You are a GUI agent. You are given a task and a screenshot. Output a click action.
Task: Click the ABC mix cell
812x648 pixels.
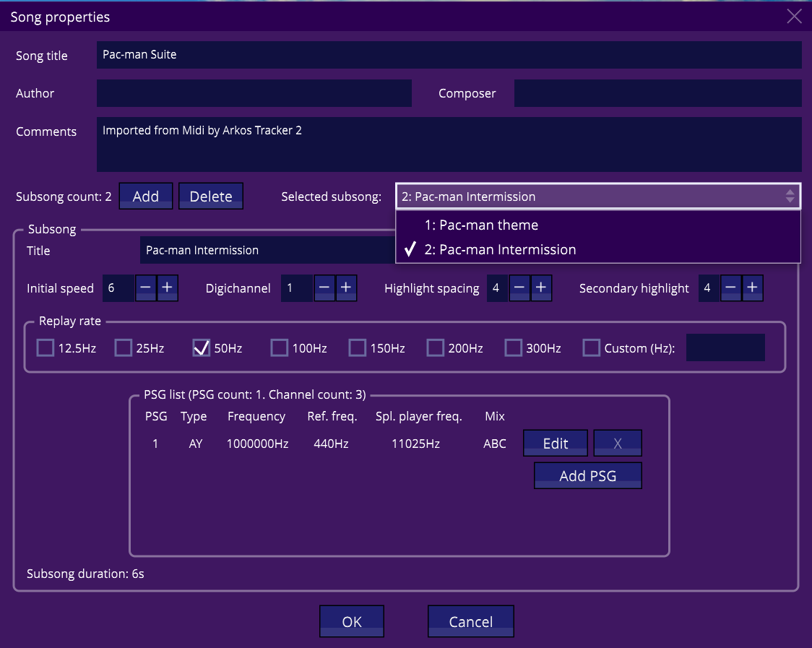[495, 444]
